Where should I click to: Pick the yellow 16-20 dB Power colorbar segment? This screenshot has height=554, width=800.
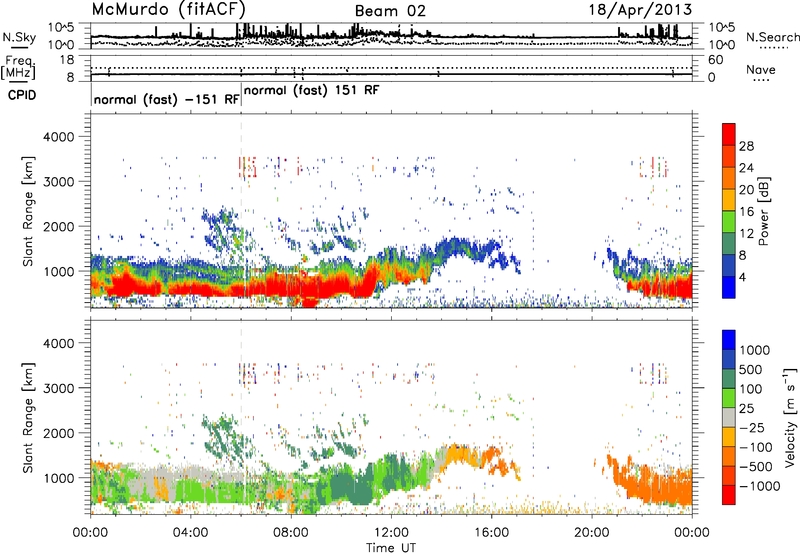click(729, 199)
